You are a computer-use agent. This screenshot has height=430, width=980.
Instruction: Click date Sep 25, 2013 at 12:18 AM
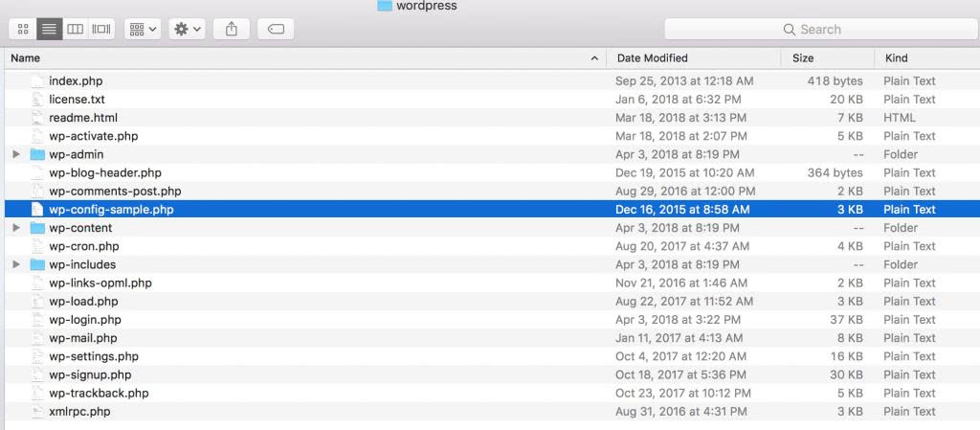coord(684,80)
